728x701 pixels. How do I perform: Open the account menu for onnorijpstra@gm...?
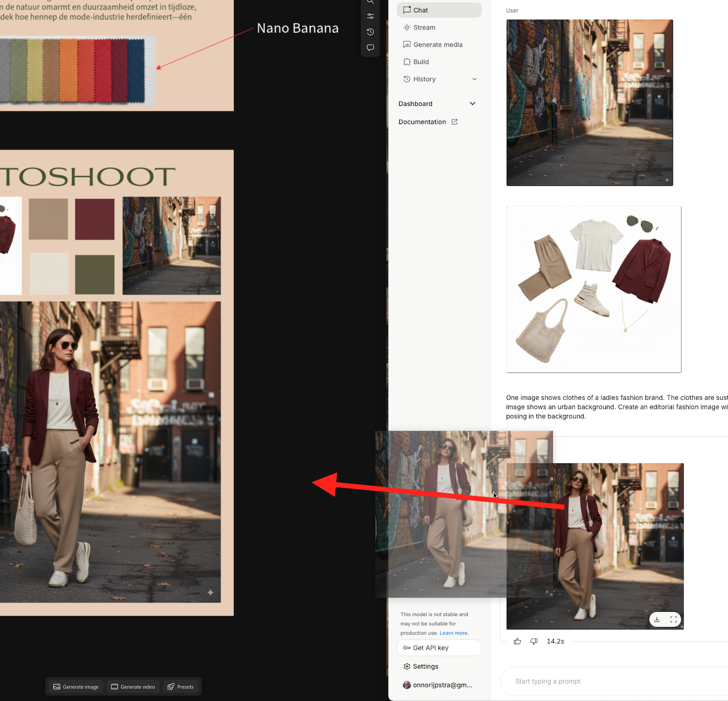pyautogui.click(x=438, y=685)
